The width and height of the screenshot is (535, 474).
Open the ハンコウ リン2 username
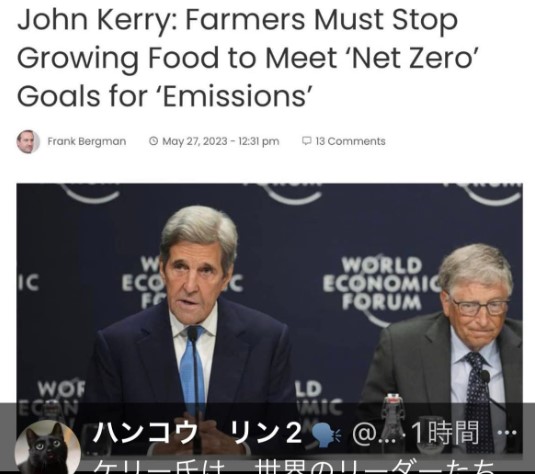197,433
